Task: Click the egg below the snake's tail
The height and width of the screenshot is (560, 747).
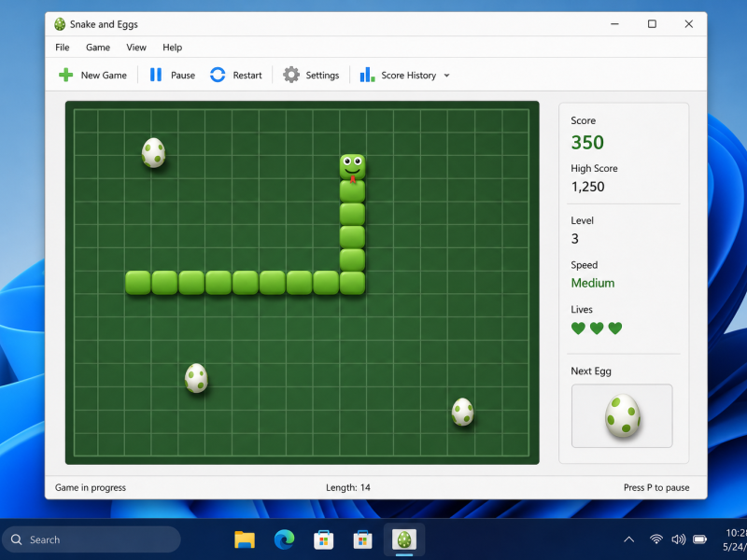Action: (x=196, y=378)
